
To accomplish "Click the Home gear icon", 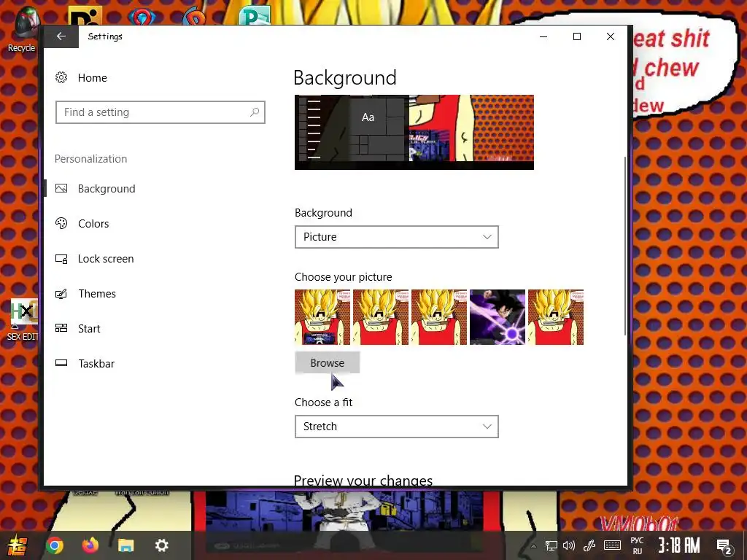I will click(61, 77).
